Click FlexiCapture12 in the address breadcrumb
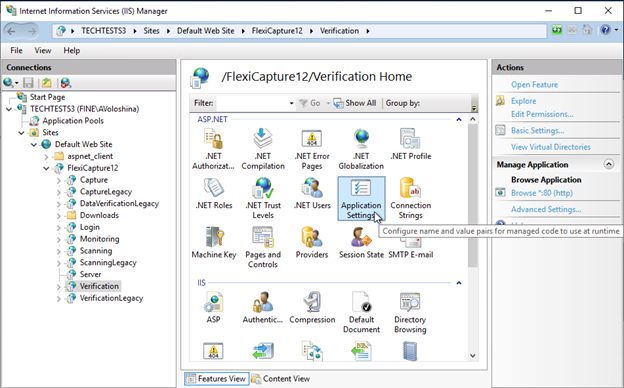The image size is (624, 388). (x=277, y=31)
